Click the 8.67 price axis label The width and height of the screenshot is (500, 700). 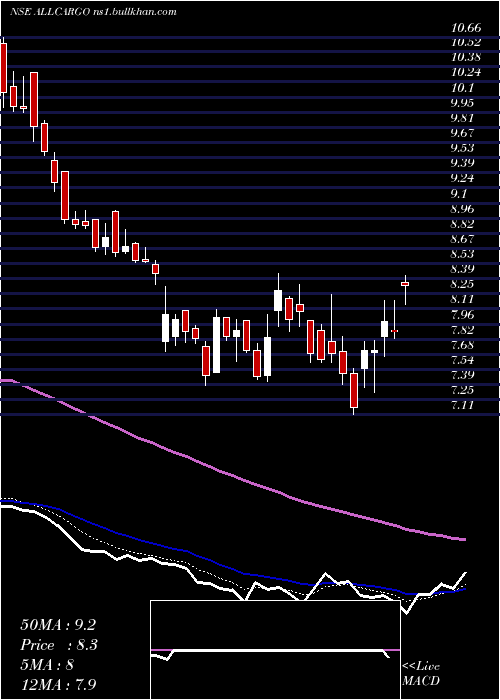point(462,238)
